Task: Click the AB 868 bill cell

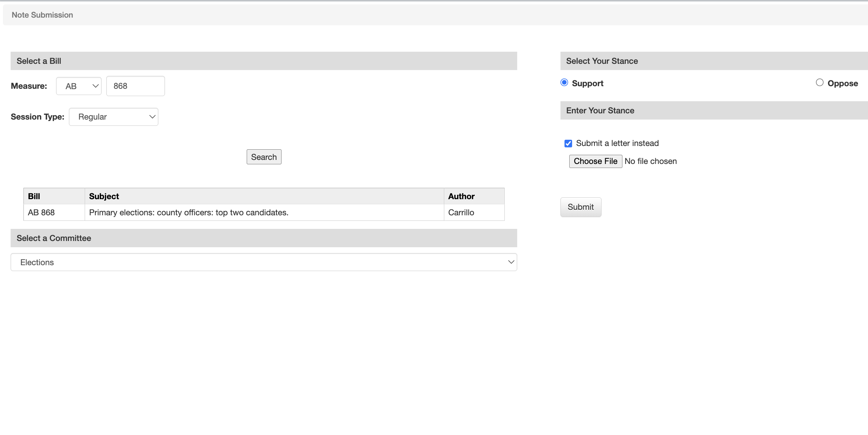Action: [41, 213]
